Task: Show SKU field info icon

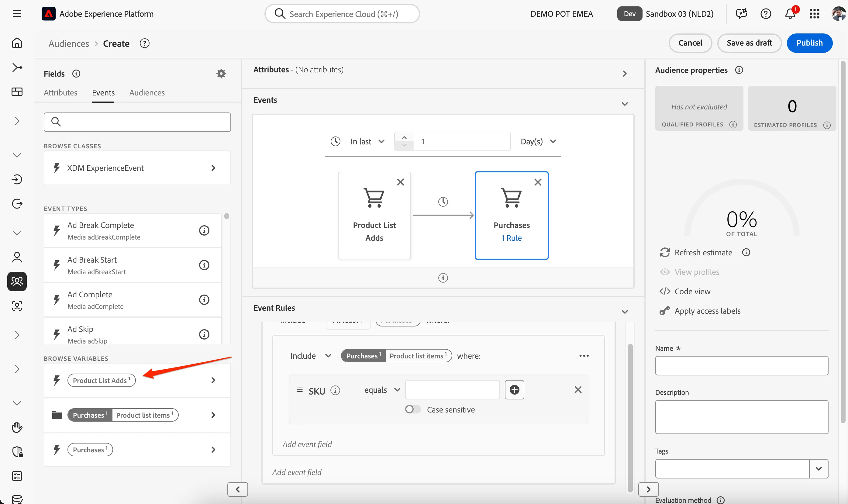Action: click(335, 390)
